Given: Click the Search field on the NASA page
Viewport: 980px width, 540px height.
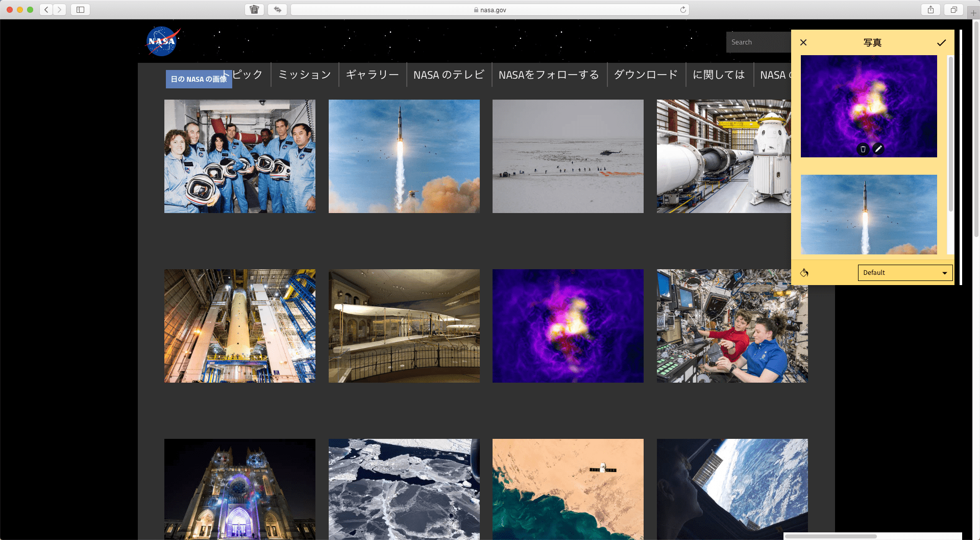Looking at the screenshot, I should click(x=758, y=42).
